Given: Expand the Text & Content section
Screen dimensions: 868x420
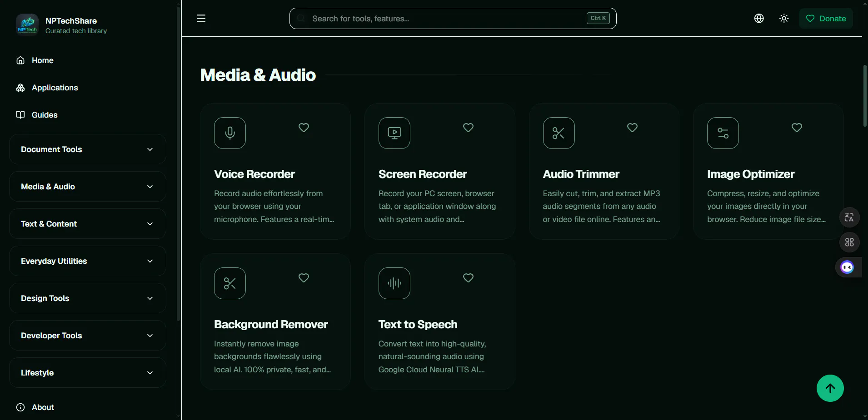Looking at the screenshot, I should (x=87, y=224).
